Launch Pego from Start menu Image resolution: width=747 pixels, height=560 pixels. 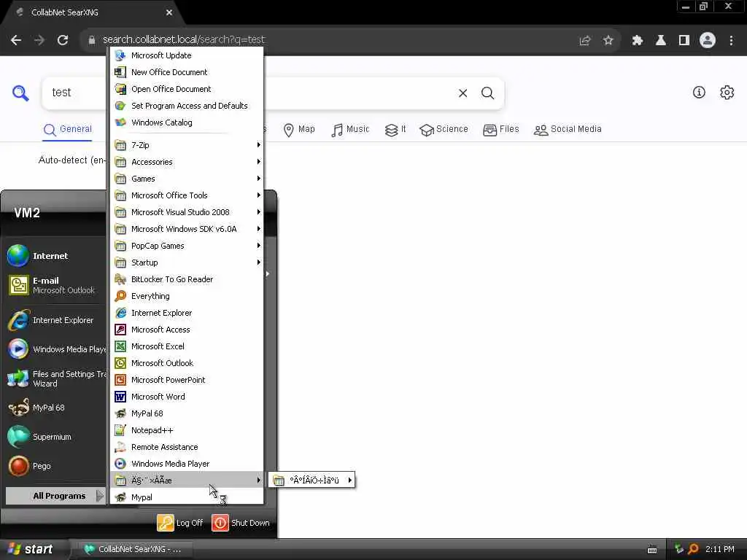coord(55,466)
